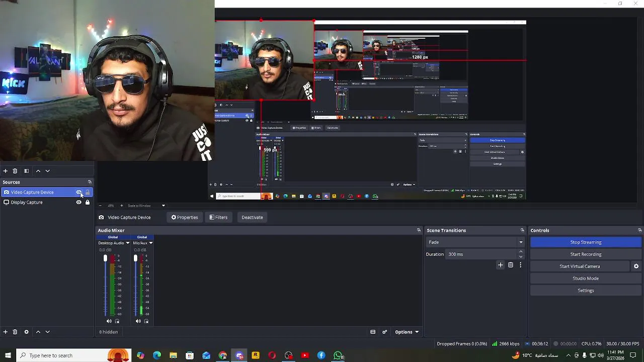Delete selected source with Sources trash icon

coord(15,332)
